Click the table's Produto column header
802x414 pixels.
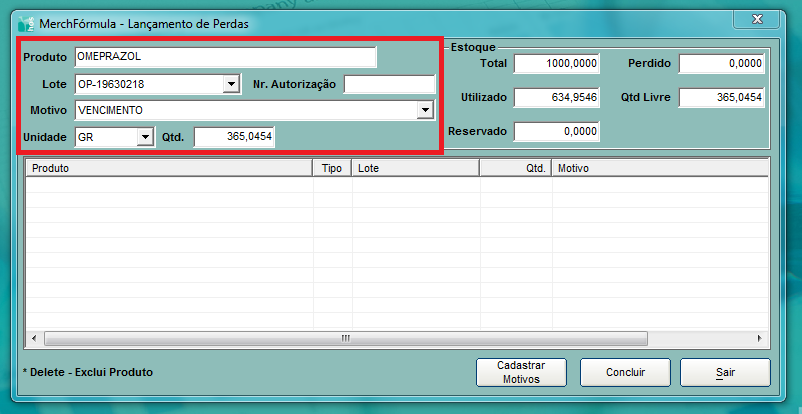tap(168, 169)
